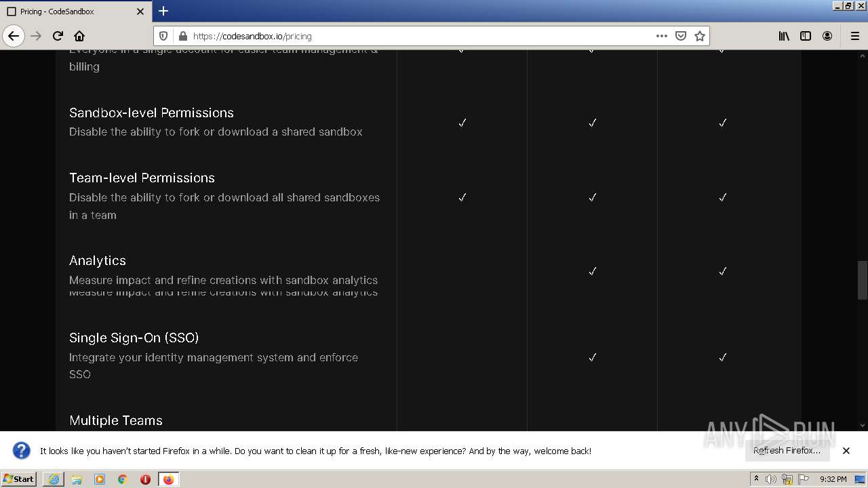The image size is (868, 488).
Task: Launch Internet Explorer from taskbar
Action: pyautogui.click(x=54, y=479)
